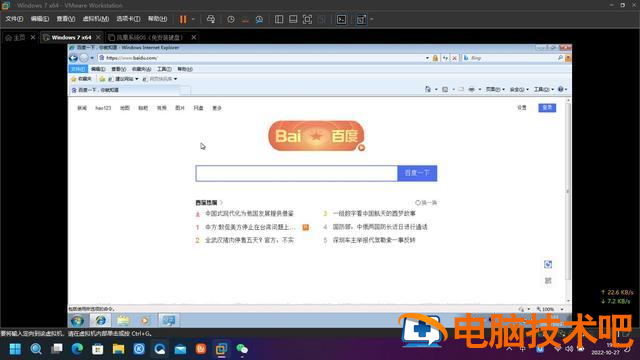Open IE 工具(T) menu in menu bar

tap(164, 69)
